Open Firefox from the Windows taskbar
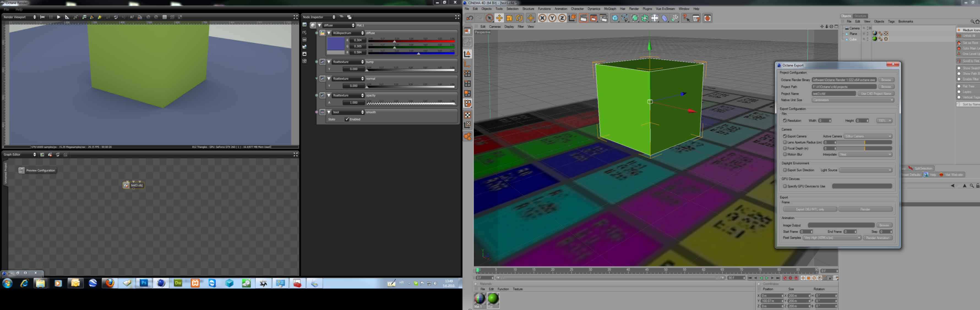Screen dimensions: 980x310 (x=110, y=283)
